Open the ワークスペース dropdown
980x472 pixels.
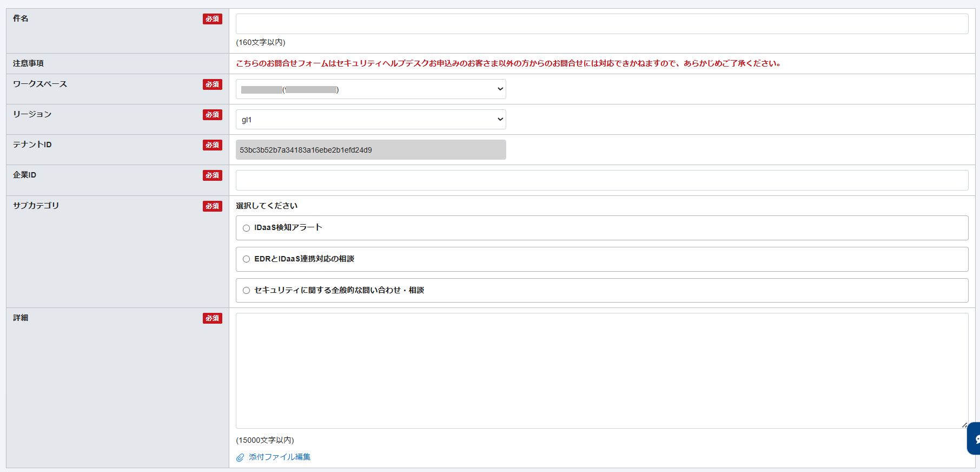pyautogui.click(x=370, y=89)
